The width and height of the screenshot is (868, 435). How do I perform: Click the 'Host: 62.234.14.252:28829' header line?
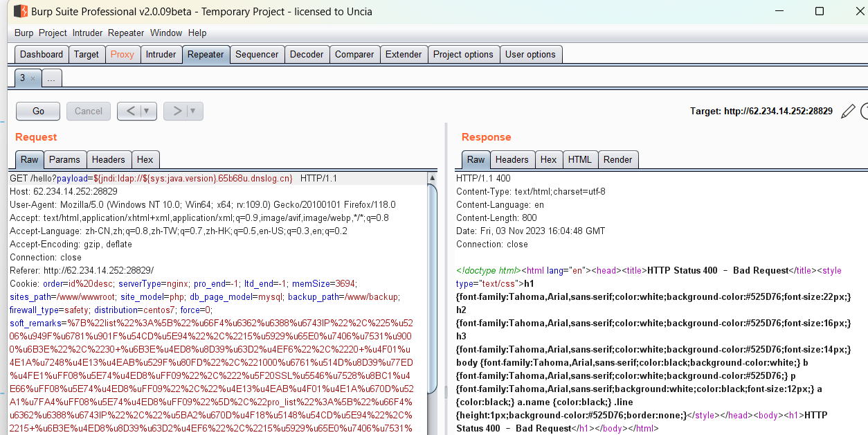click(x=64, y=191)
